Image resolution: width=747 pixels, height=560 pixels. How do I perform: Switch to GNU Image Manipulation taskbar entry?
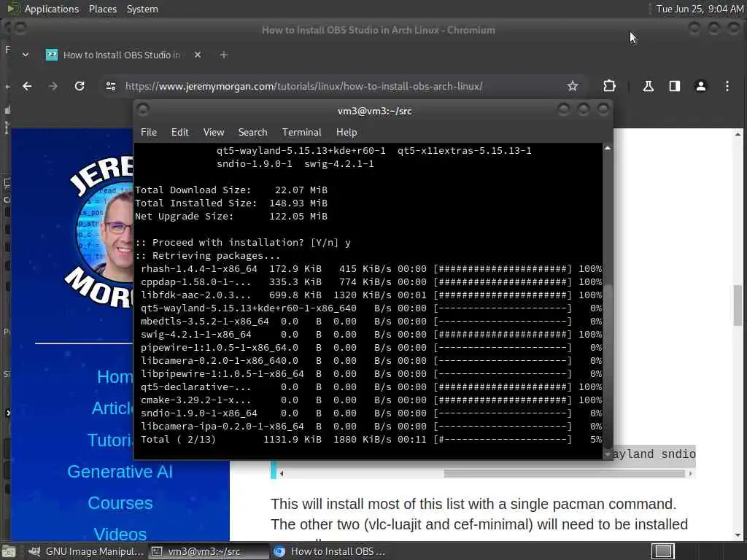86,551
